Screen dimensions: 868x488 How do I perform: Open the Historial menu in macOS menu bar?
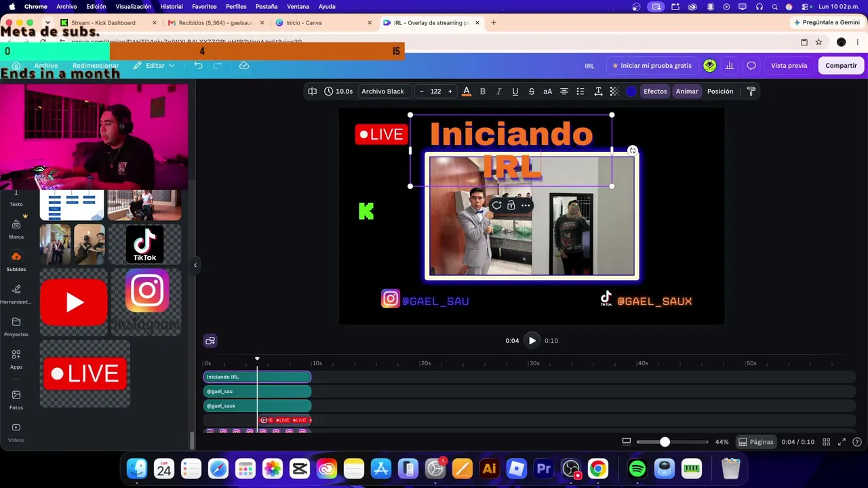click(172, 7)
